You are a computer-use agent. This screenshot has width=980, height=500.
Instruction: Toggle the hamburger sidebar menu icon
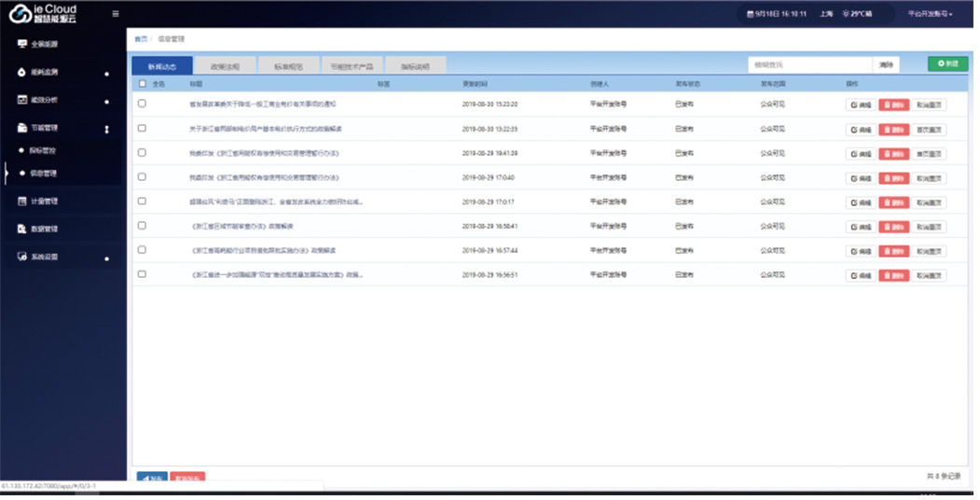115,13
